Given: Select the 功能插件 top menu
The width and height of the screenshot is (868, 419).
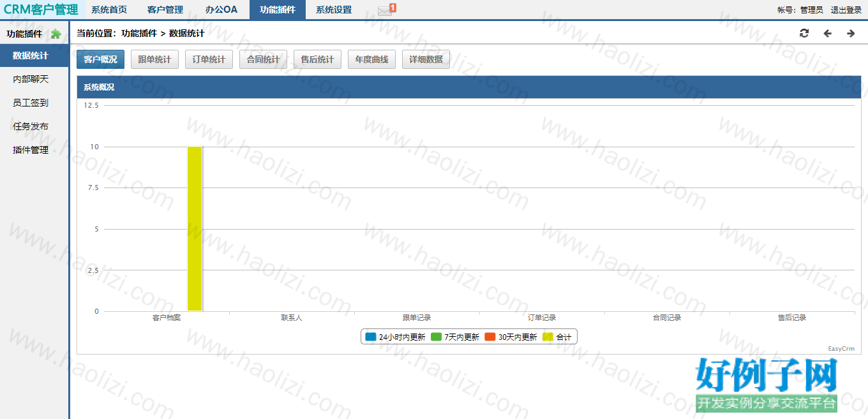Looking at the screenshot, I should coord(278,10).
